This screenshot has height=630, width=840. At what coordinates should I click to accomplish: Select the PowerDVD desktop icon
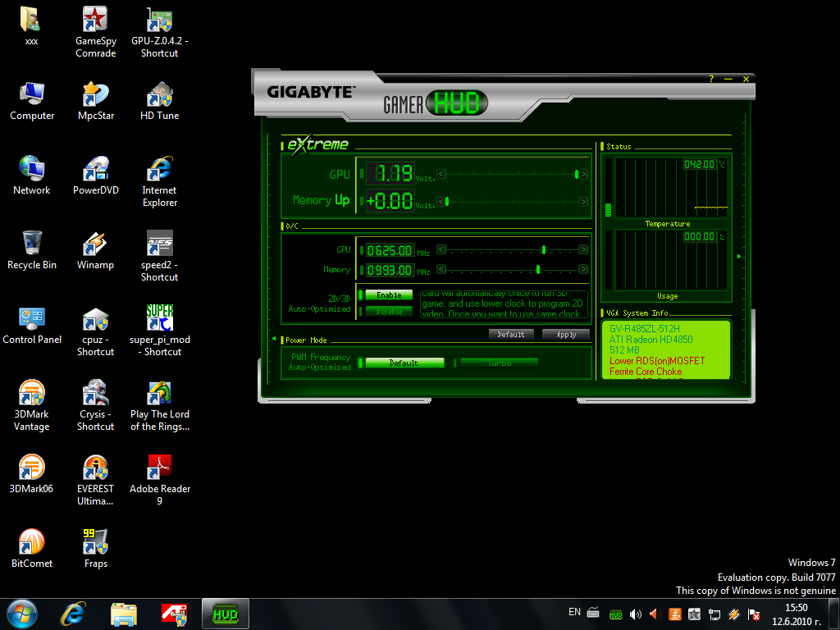(95, 176)
